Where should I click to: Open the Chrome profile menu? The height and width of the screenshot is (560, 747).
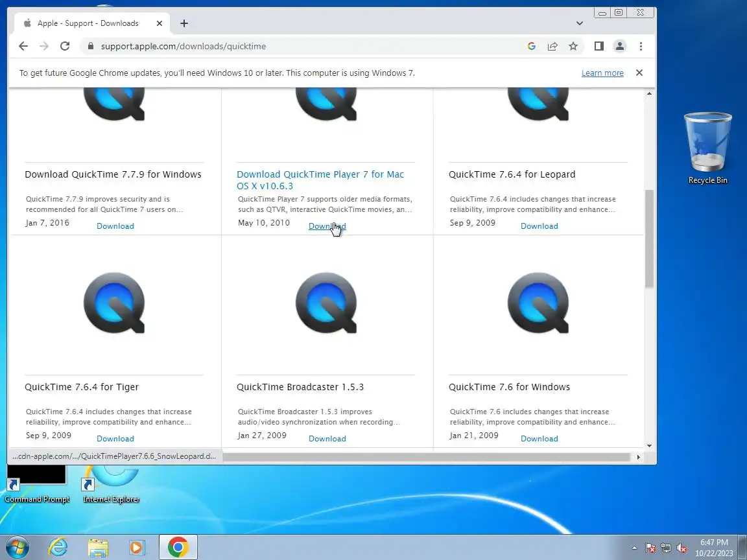620,46
